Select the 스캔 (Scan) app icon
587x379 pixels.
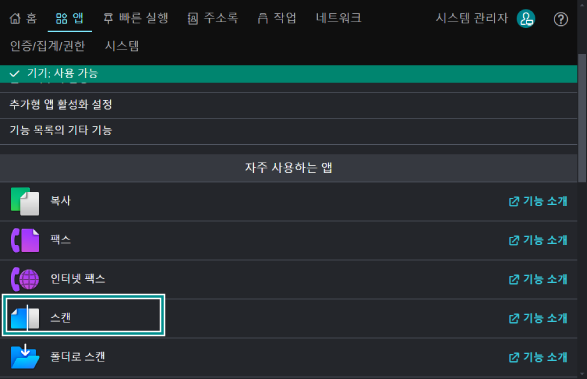pyautogui.click(x=25, y=318)
